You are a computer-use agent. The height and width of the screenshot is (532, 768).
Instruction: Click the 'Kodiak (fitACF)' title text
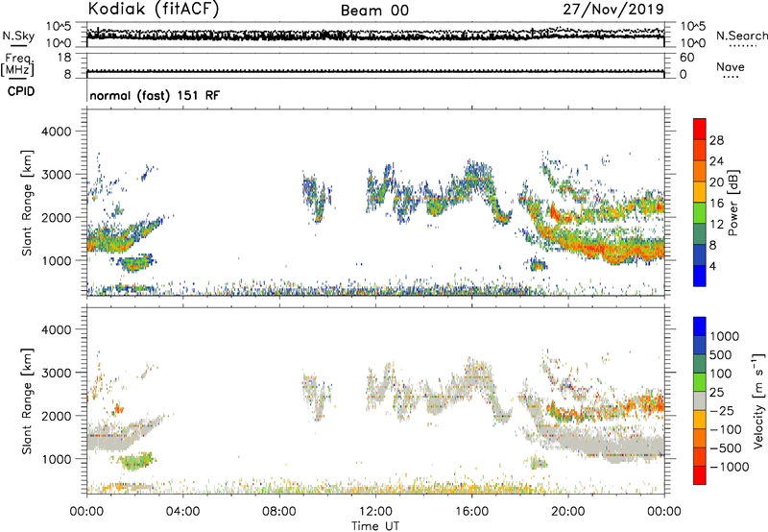pyautogui.click(x=154, y=10)
